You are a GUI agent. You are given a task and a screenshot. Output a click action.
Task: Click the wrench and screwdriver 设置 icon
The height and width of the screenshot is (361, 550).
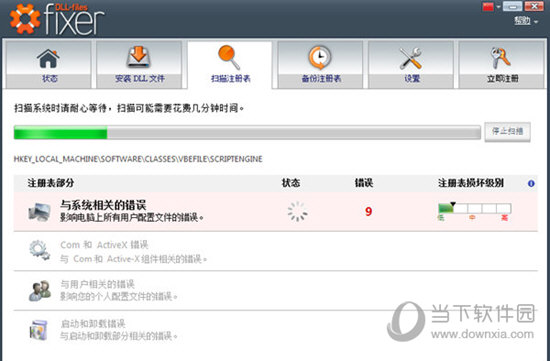tap(411, 58)
